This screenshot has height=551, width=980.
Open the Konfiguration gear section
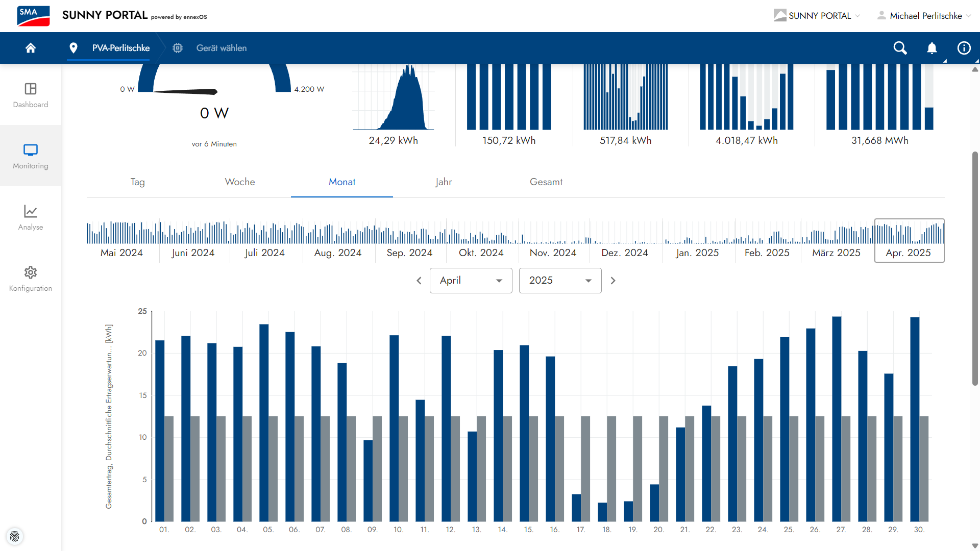[31, 279]
